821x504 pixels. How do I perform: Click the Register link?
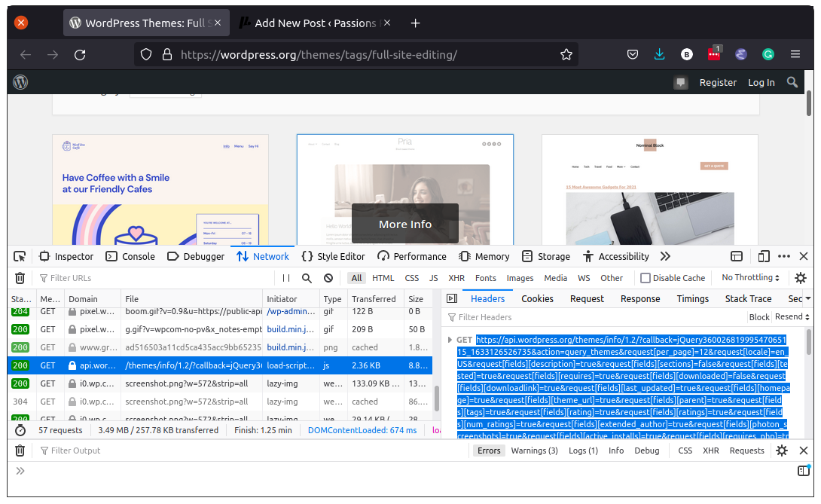718,82
